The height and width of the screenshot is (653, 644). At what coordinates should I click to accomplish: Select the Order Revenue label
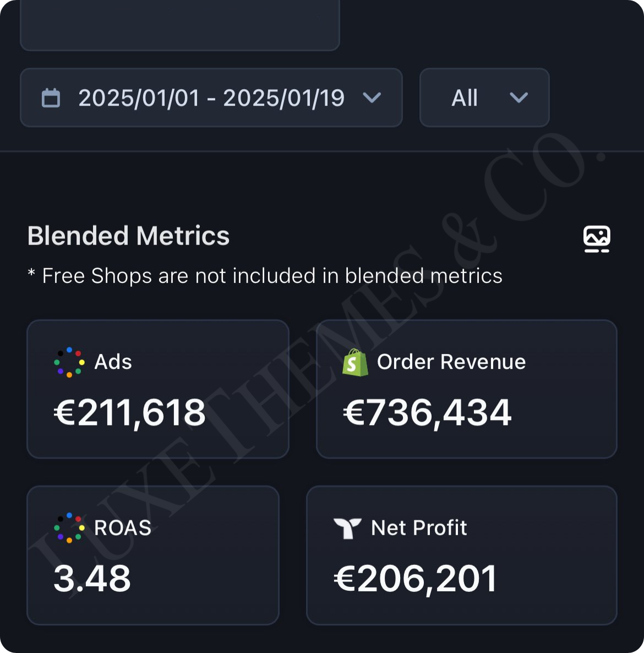[x=451, y=362]
